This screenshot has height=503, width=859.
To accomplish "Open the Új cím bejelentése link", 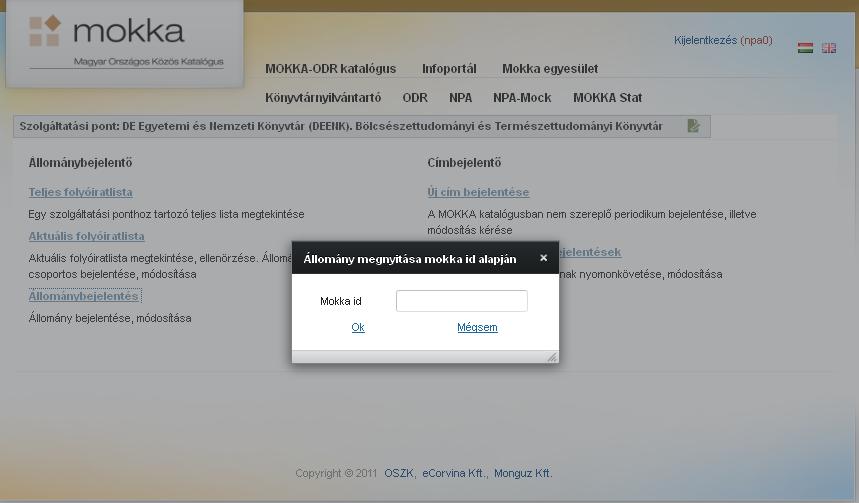I will click(478, 192).
